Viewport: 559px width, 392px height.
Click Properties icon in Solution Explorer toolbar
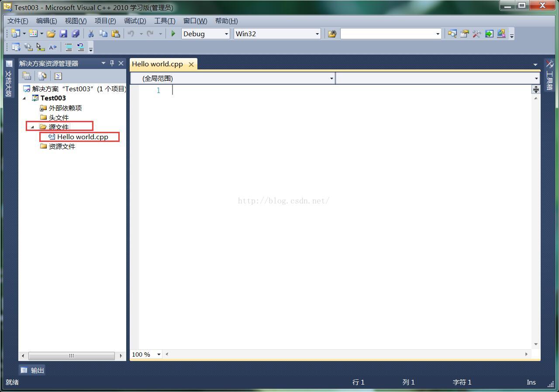pos(27,76)
